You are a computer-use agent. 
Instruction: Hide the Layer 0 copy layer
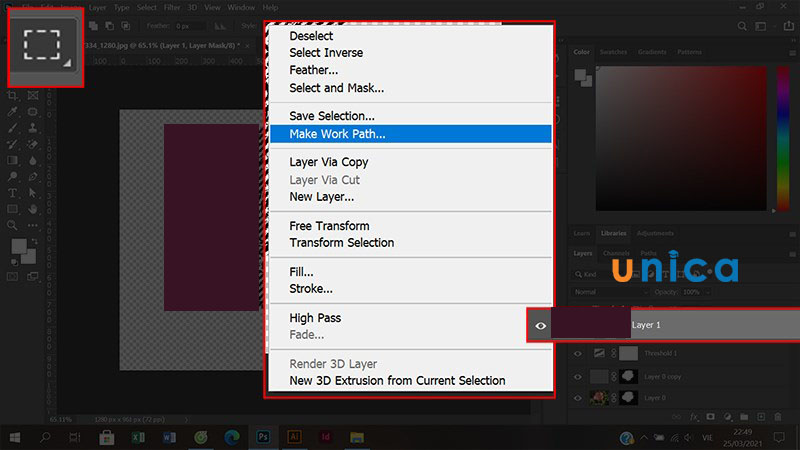578,377
